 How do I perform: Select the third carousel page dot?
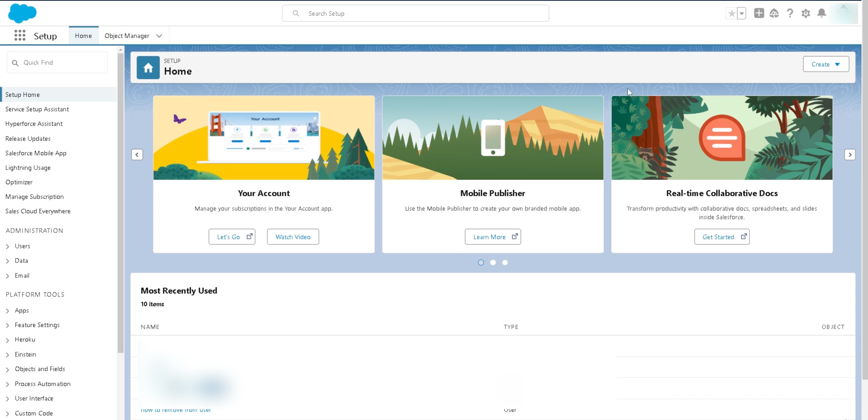505,263
